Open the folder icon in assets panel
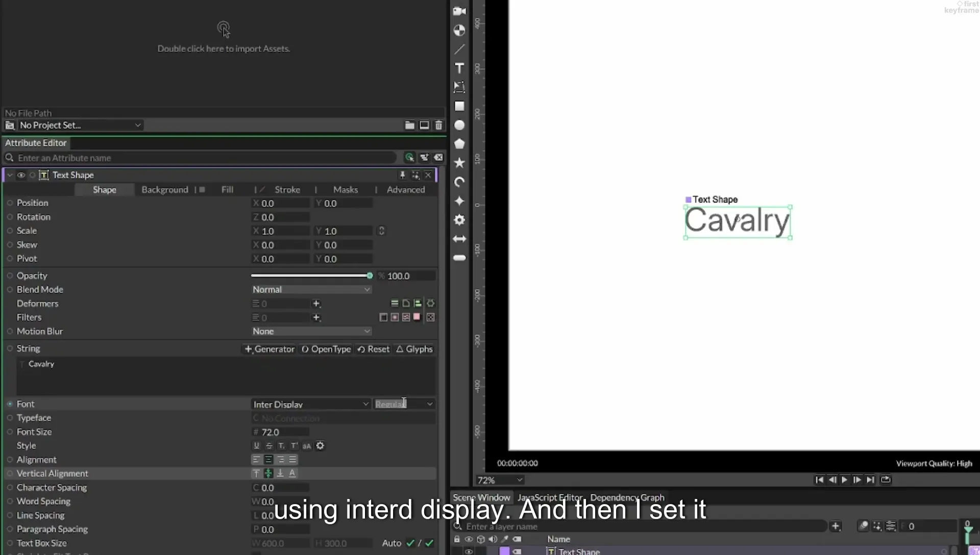 409,125
